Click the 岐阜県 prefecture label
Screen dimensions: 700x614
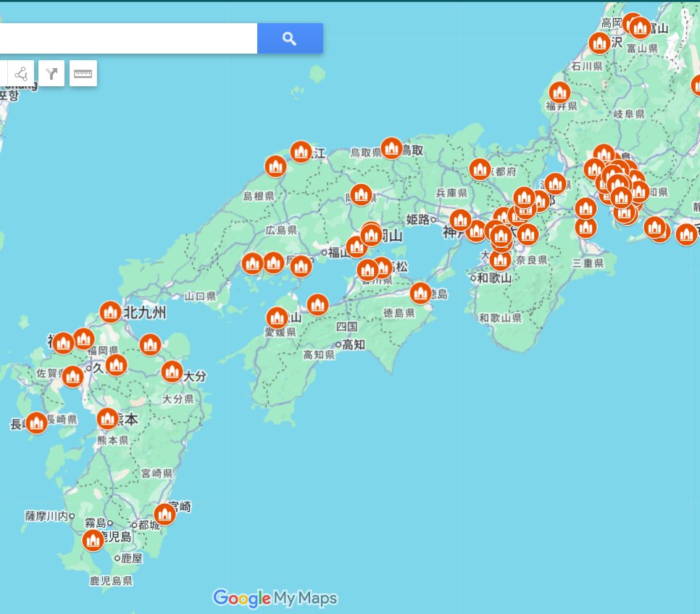tap(630, 115)
